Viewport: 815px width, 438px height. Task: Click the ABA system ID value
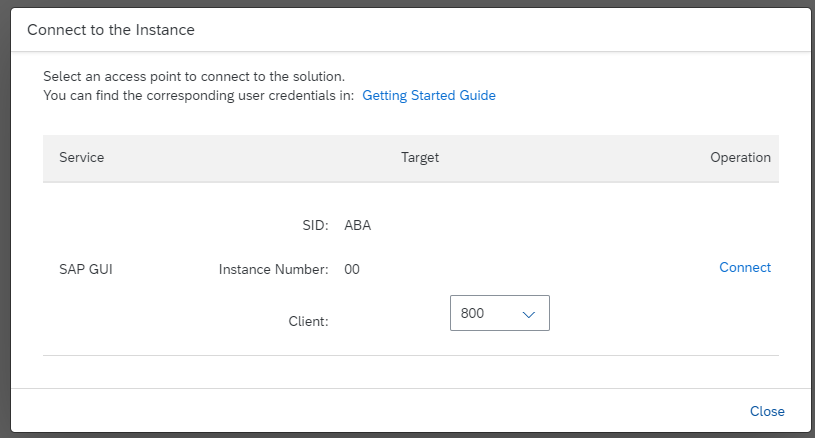point(357,226)
